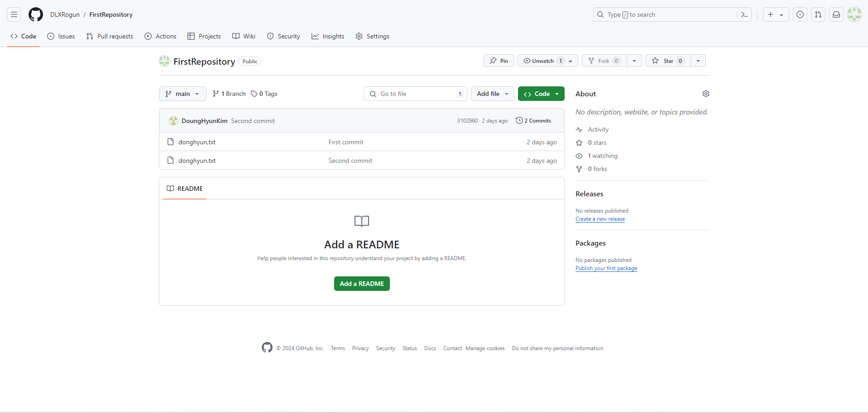The image size is (868, 413).
Task: Open the Privacy footer link
Action: tap(360, 348)
